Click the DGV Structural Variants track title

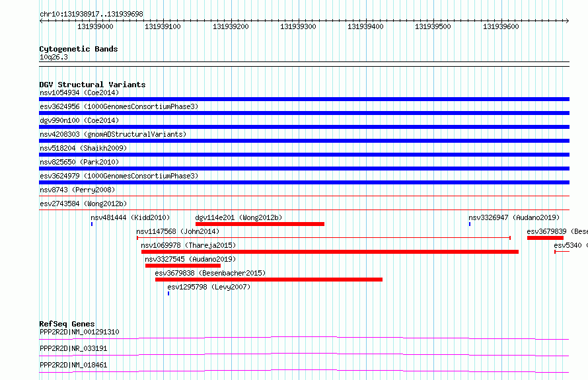tap(92, 85)
